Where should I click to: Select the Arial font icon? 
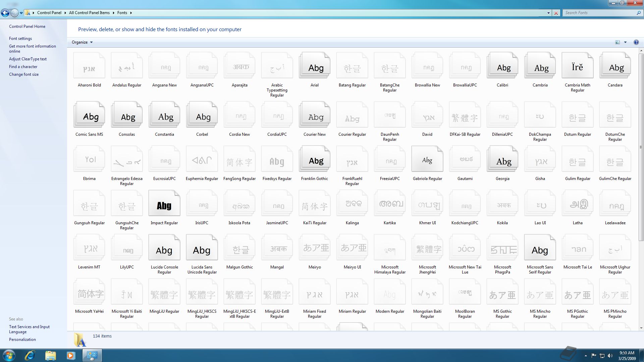[315, 65]
